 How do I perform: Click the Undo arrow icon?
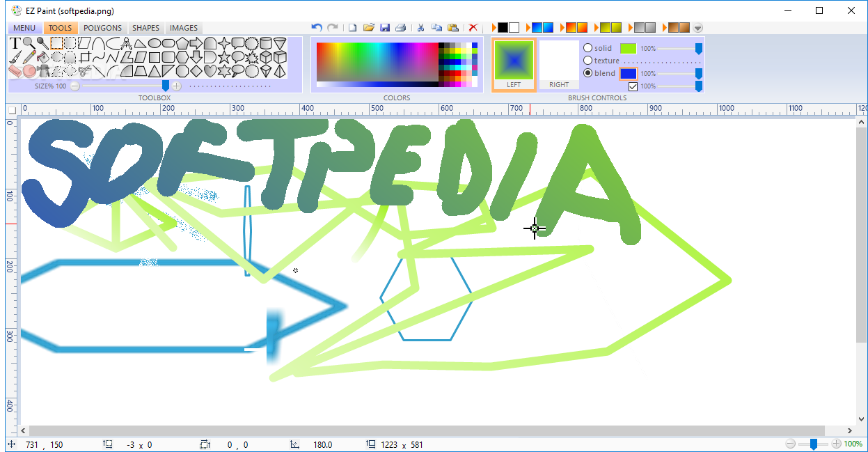point(317,27)
